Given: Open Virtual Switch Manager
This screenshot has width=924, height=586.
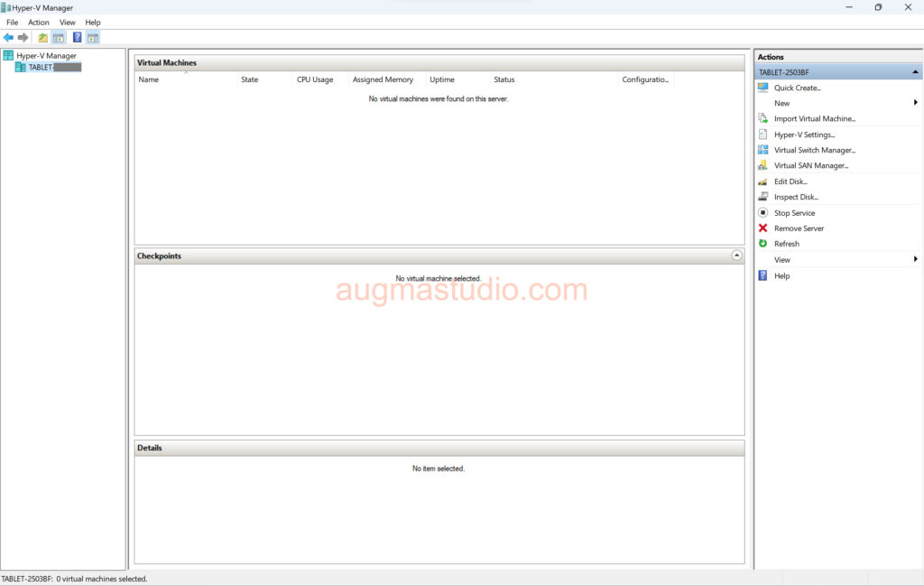Looking at the screenshot, I should pos(814,151).
